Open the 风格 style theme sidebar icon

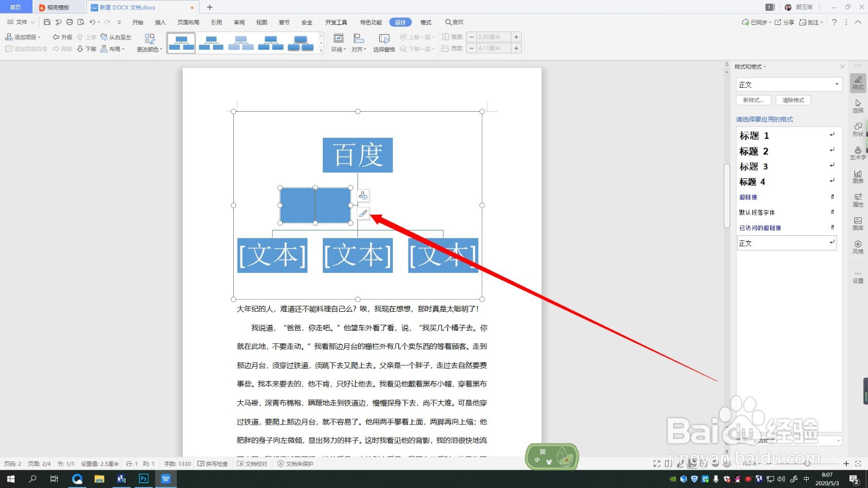click(x=858, y=247)
